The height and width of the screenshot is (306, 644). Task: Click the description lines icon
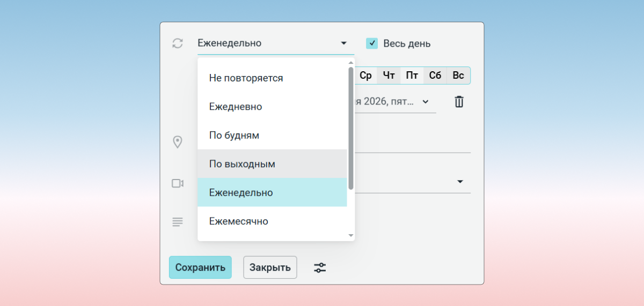(x=178, y=222)
